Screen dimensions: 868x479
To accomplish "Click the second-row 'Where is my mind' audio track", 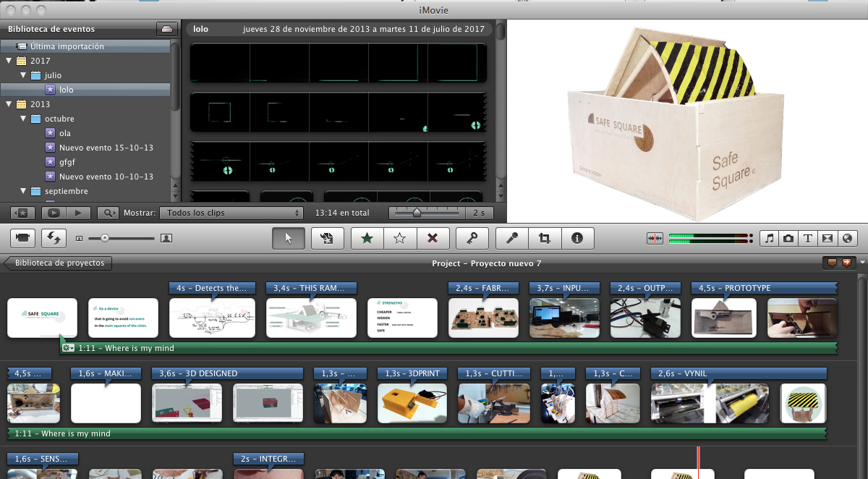I will point(416,433).
